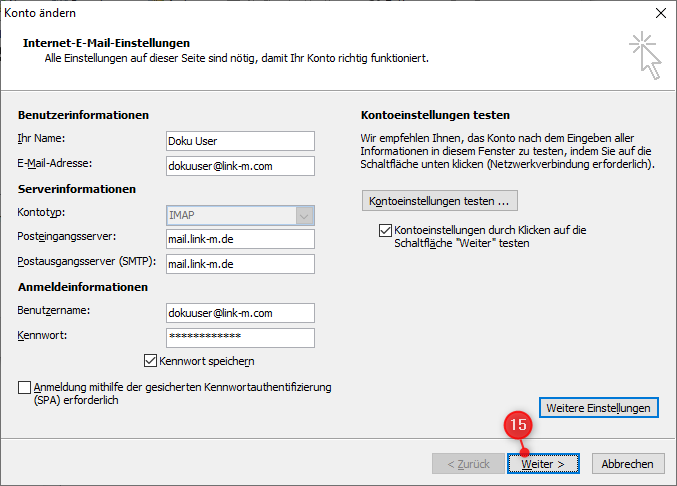The width and height of the screenshot is (677, 486).
Task: Click the Postausgangsserver (SMTP) field
Action: [x=240, y=264]
